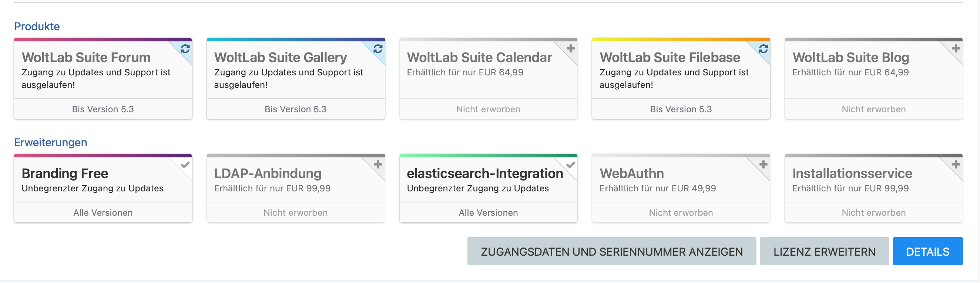Viewport: 980px width, 283px height.
Task: Click the renew icon on WoltLab Suite Gallery
Action: (378, 49)
